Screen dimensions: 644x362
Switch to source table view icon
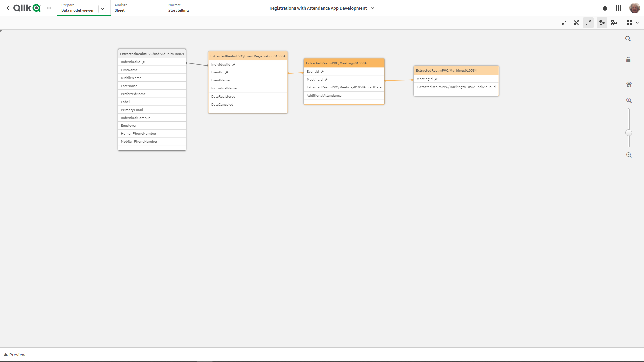pyautogui.click(x=614, y=23)
